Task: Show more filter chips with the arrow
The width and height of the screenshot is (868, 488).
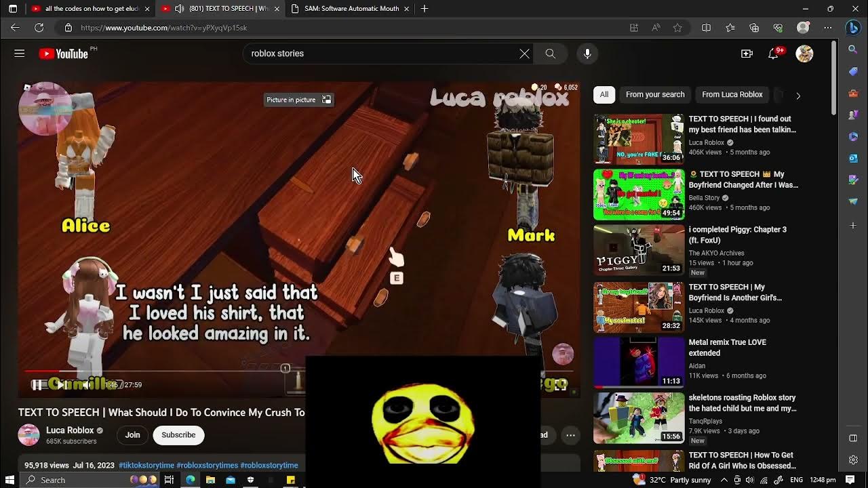Action: point(798,96)
